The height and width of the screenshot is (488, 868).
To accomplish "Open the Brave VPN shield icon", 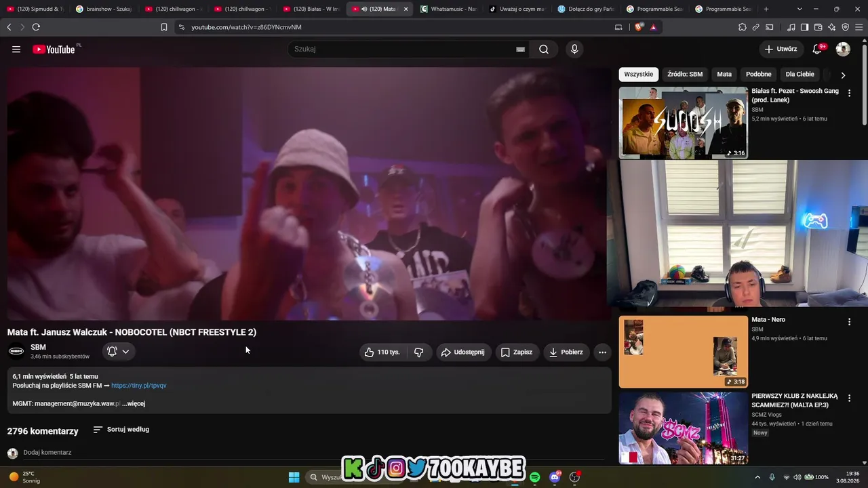I will (845, 27).
